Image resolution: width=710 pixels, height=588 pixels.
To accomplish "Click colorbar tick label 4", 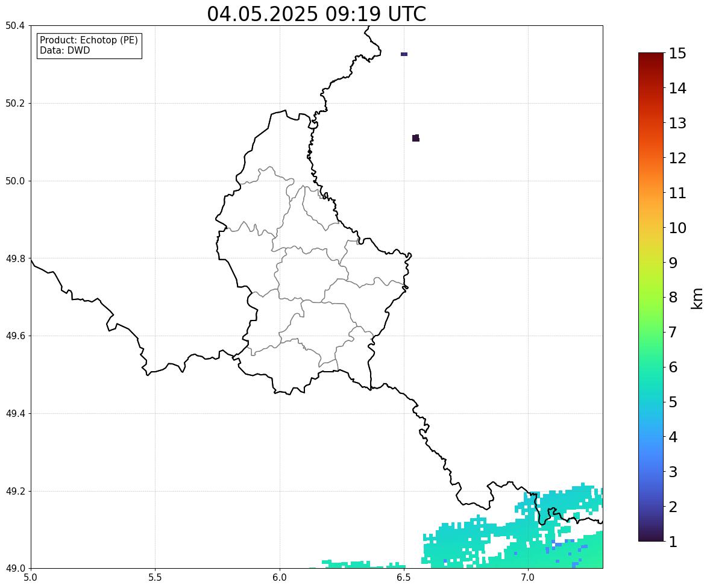I will click(x=673, y=437).
